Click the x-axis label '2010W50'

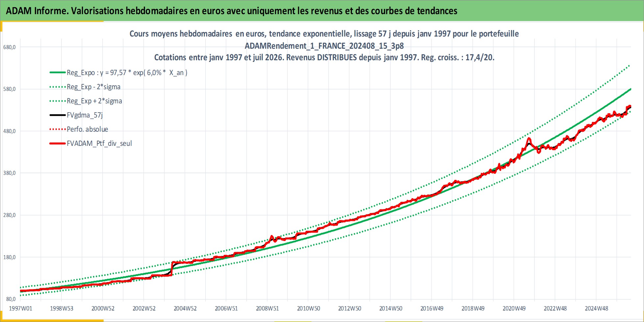point(309,309)
